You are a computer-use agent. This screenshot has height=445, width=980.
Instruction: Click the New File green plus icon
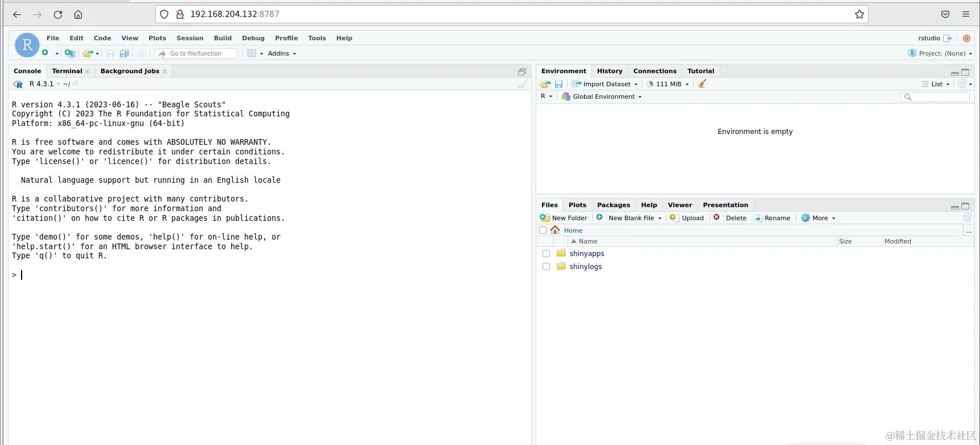(x=45, y=53)
